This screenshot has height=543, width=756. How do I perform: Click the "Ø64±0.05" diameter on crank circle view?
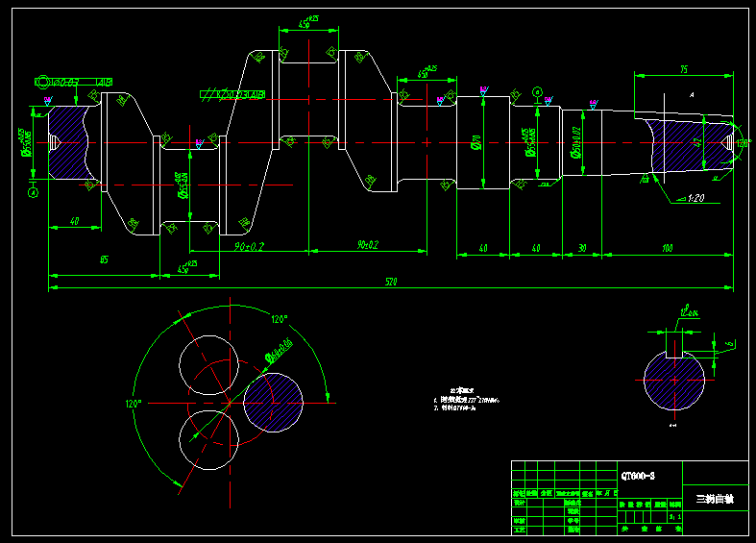pos(280,351)
